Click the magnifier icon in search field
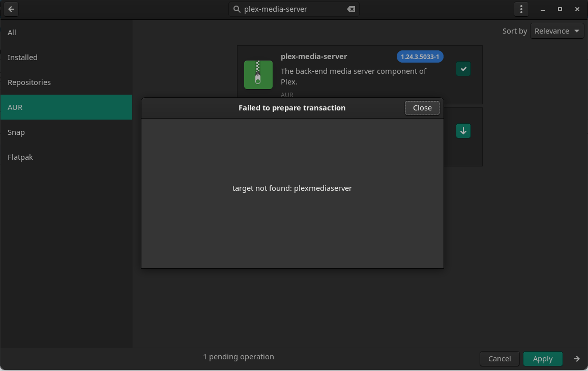Viewport: 588px width, 371px height. click(237, 9)
